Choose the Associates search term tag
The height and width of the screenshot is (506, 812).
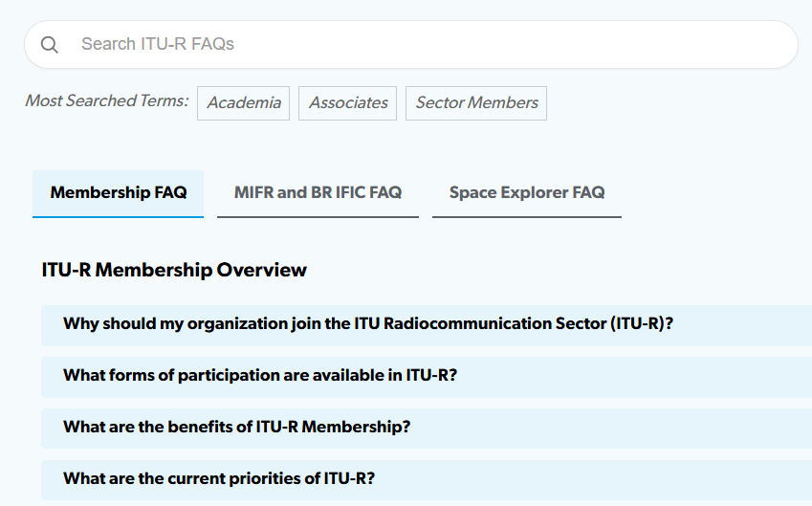pos(348,103)
